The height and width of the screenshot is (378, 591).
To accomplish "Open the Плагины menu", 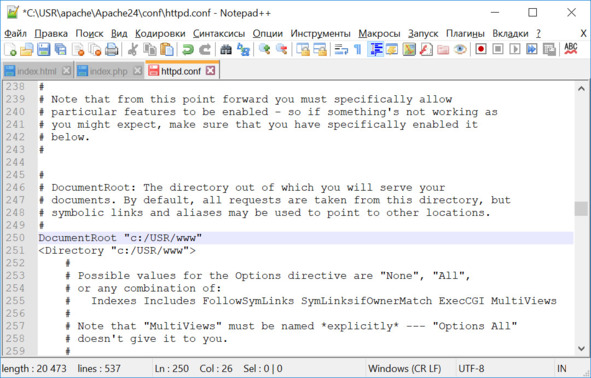I will coord(465,34).
